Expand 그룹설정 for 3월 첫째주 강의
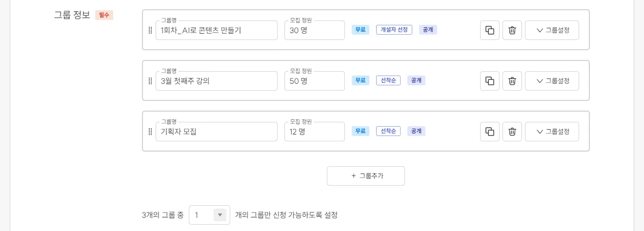This screenshot has height=231, width=644. click(x=552, y=81)
